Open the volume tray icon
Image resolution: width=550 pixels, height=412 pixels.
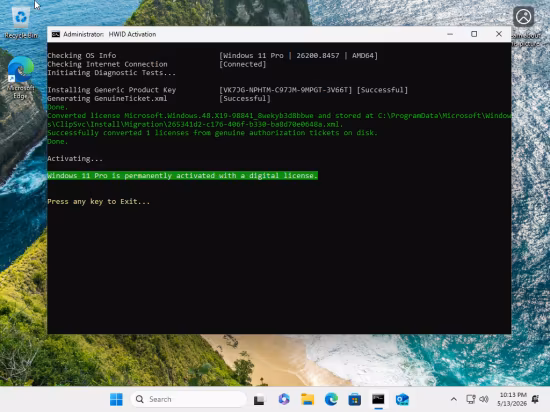coord(484,399)
